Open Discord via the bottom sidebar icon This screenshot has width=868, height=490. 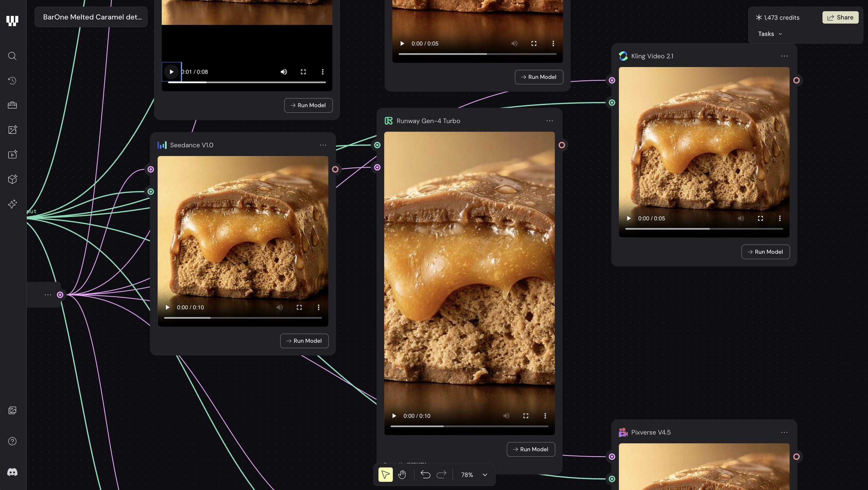click(12, 472)
